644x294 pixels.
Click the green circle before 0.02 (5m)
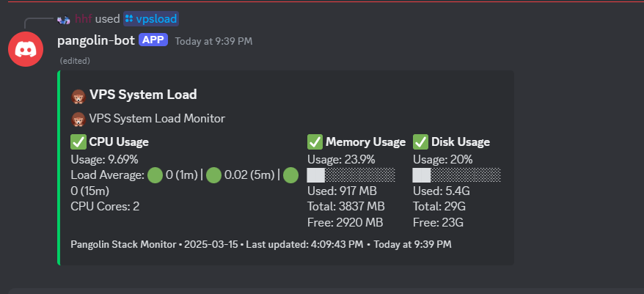click(214, 175)
